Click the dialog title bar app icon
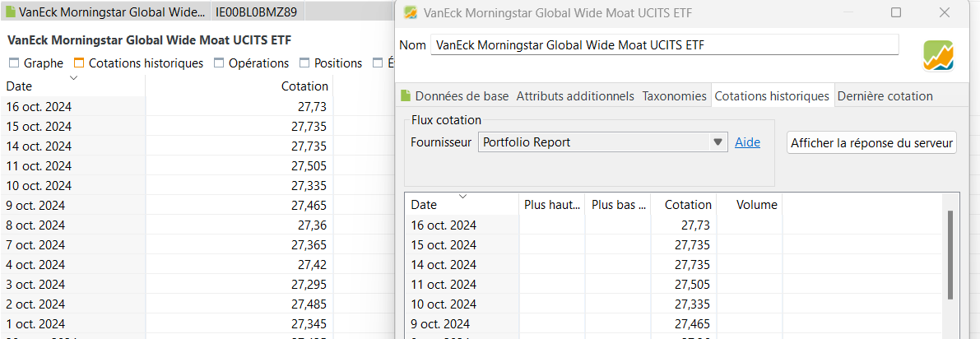Screen dimensions: 980x339 pyautogui.click(x=411, y=12)
